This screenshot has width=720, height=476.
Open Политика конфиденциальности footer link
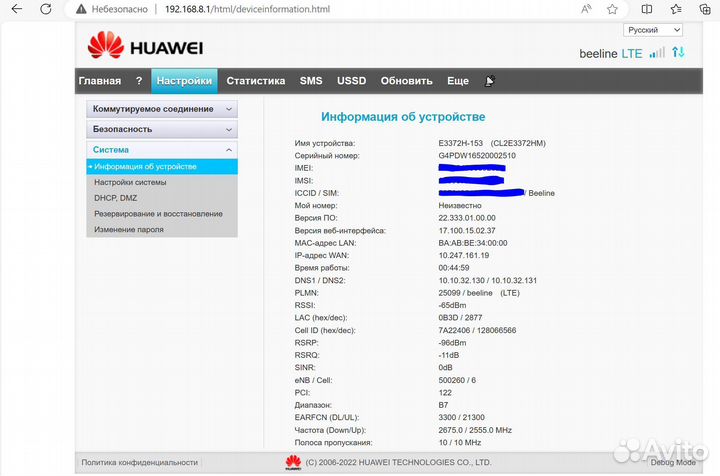click(x=140, y=463)
